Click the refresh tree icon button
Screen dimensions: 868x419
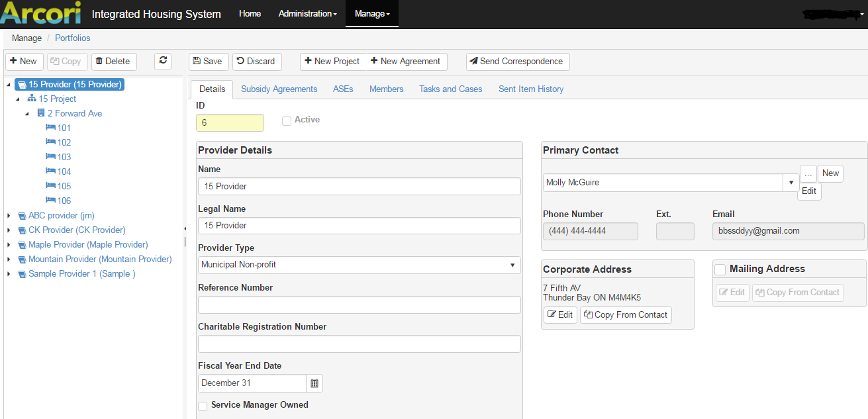pos(163,61)
